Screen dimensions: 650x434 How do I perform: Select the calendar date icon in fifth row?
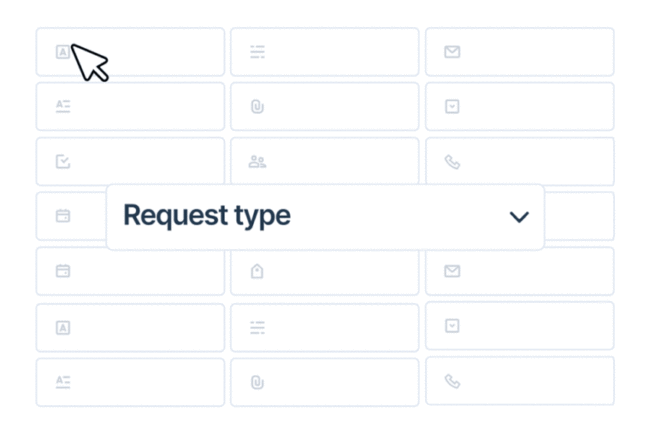63,271
